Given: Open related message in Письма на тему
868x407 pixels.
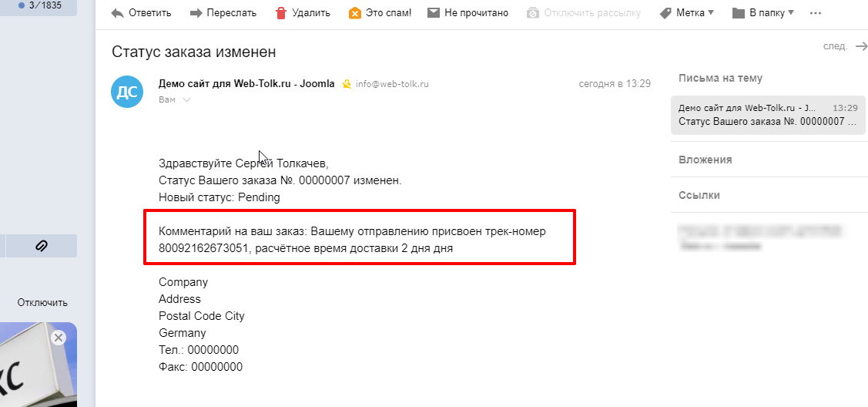Looking at the screenshot, I should click(767, 115).
